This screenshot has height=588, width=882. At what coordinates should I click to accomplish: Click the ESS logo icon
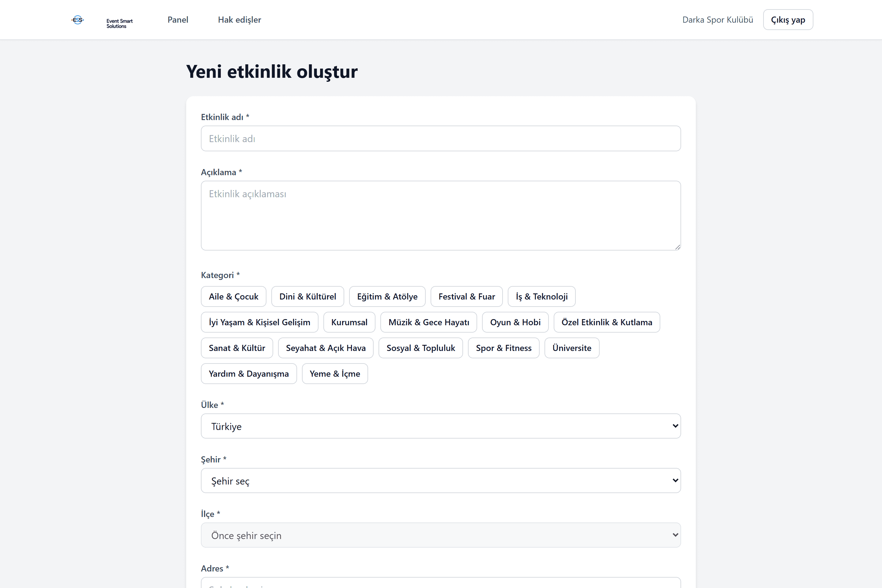tap(77, 20)
